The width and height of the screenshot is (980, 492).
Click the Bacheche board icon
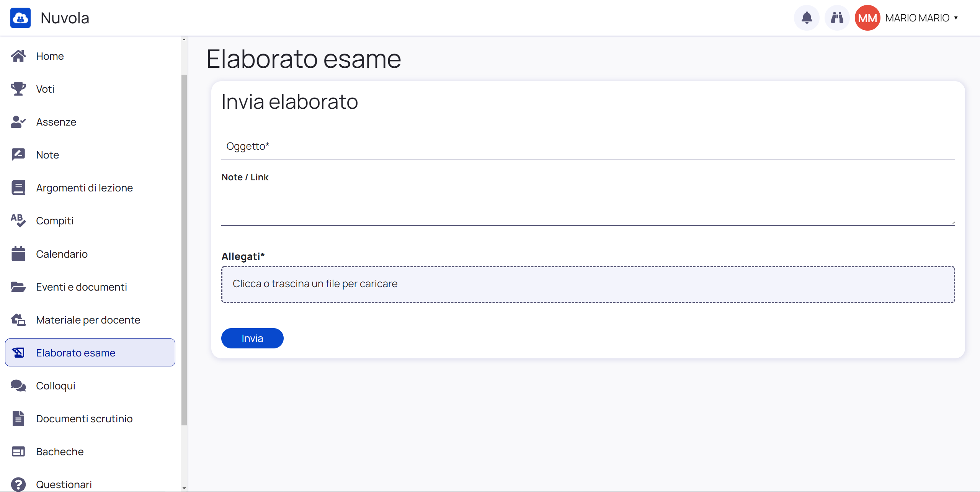[x=18, y=451]
